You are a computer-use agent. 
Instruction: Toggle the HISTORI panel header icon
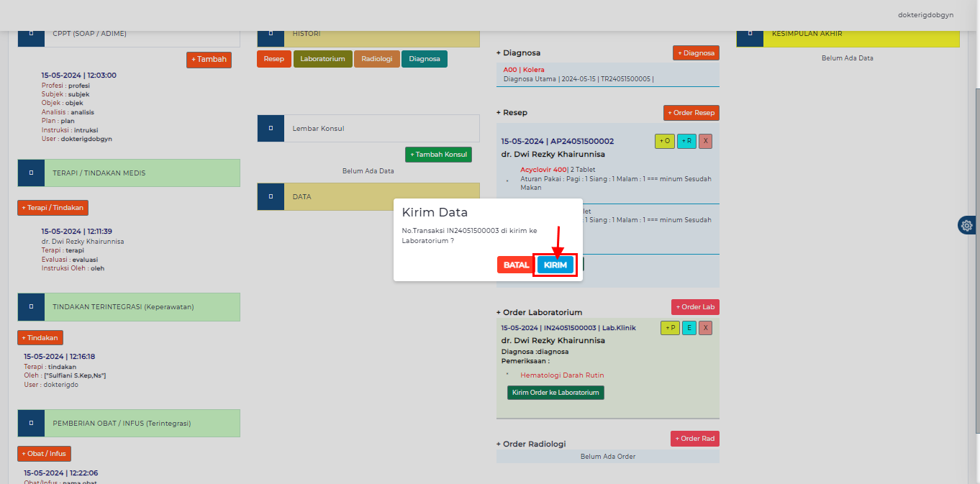[x=271, y=33]
